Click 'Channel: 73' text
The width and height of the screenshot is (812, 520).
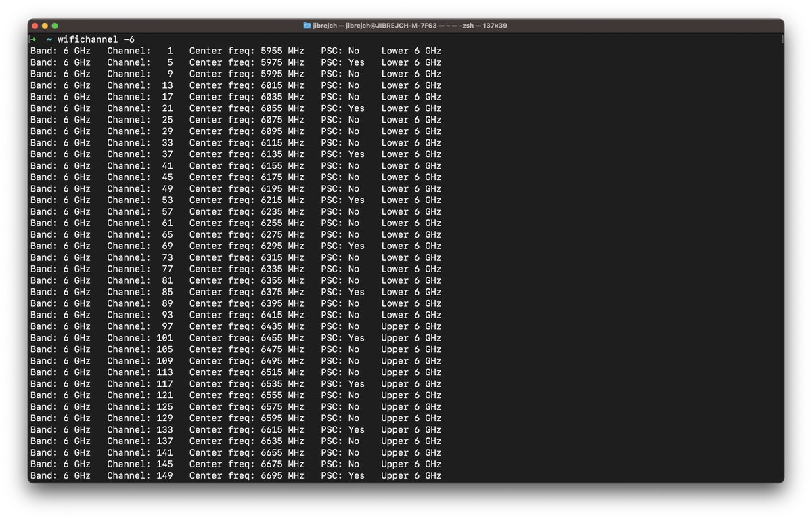139,258
